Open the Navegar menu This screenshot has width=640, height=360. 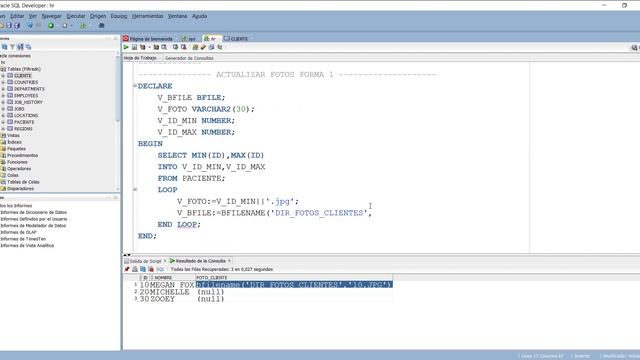pyautogui.click(x=51, y=16)
